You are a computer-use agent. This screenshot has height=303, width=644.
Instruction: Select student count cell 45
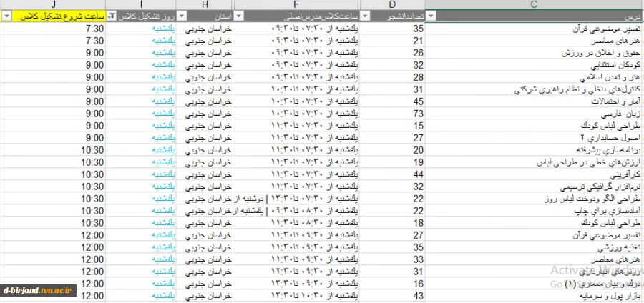(393, 101)
